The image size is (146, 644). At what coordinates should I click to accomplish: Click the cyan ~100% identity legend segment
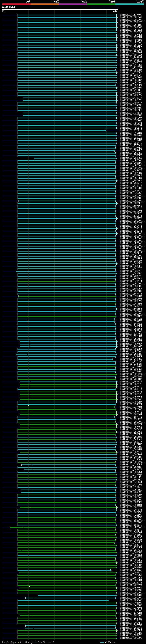130,4
